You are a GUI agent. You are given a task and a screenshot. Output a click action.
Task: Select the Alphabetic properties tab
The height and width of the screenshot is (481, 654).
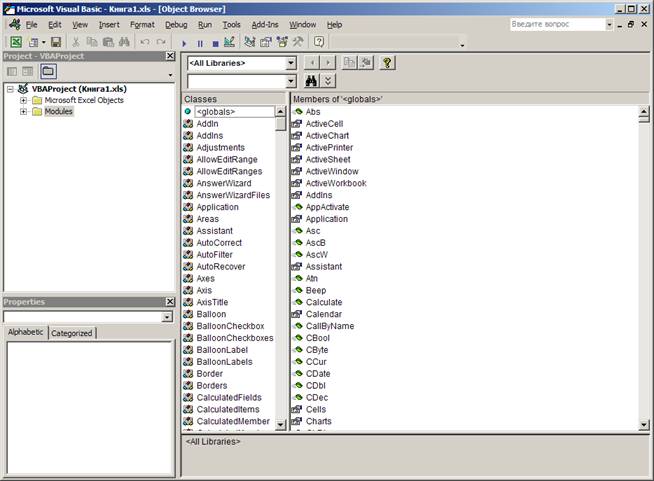(x=26, y=333)
